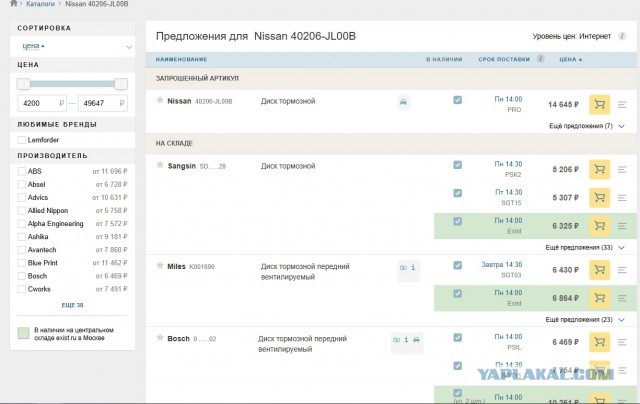Click the price range slider track
640x404 pixels.
[x=72, y=84]
